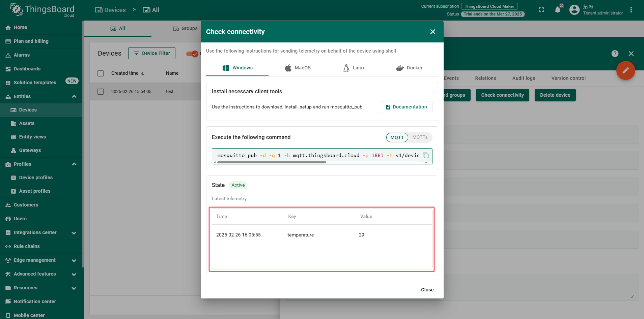The width and height of the screenshot is (644, 319).
Task: Collapse the Profiles menu group
Action: click(74, 164)
